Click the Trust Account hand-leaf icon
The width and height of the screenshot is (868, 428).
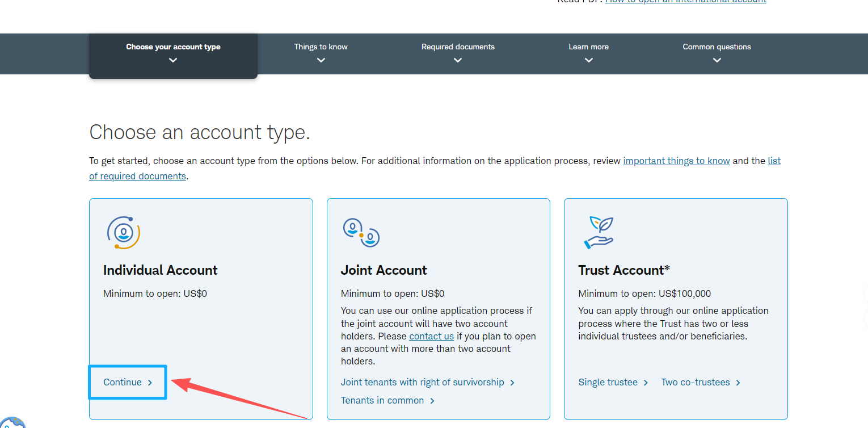click(x=599, y=232)
